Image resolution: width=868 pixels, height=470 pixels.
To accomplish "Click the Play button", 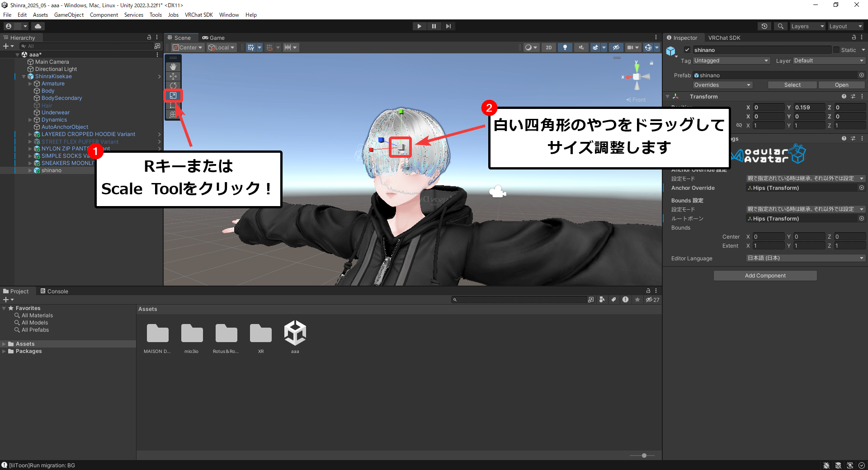I will (x=420, y=26).
